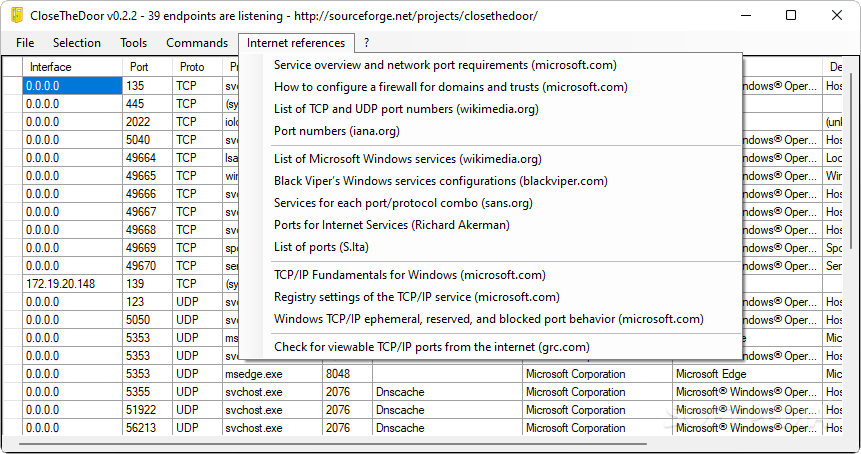
Task: Select the port 51922 cell
Action: (147, 410)
